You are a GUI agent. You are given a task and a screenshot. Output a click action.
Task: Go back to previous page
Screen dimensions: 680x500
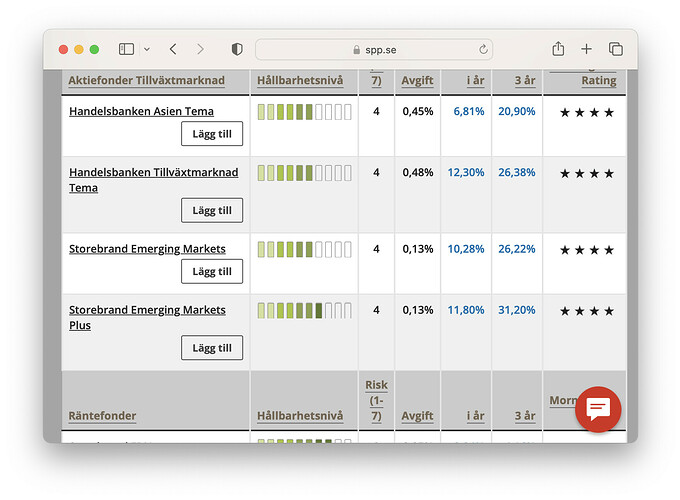pos(173,49)
